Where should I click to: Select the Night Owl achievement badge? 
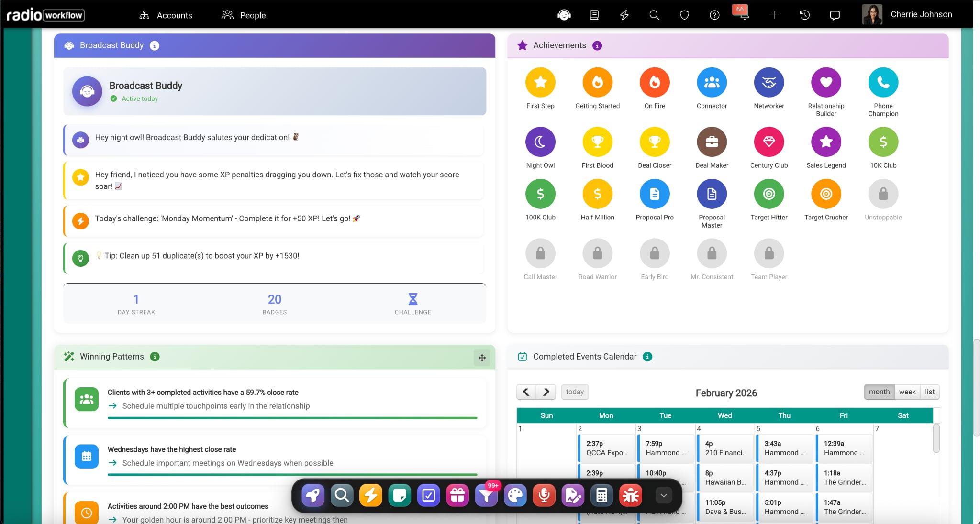540,142
